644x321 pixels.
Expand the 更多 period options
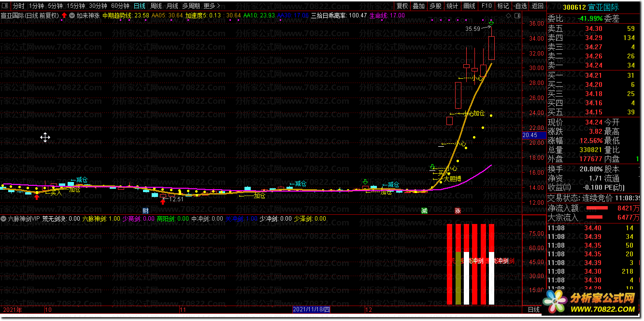[212, 6]
